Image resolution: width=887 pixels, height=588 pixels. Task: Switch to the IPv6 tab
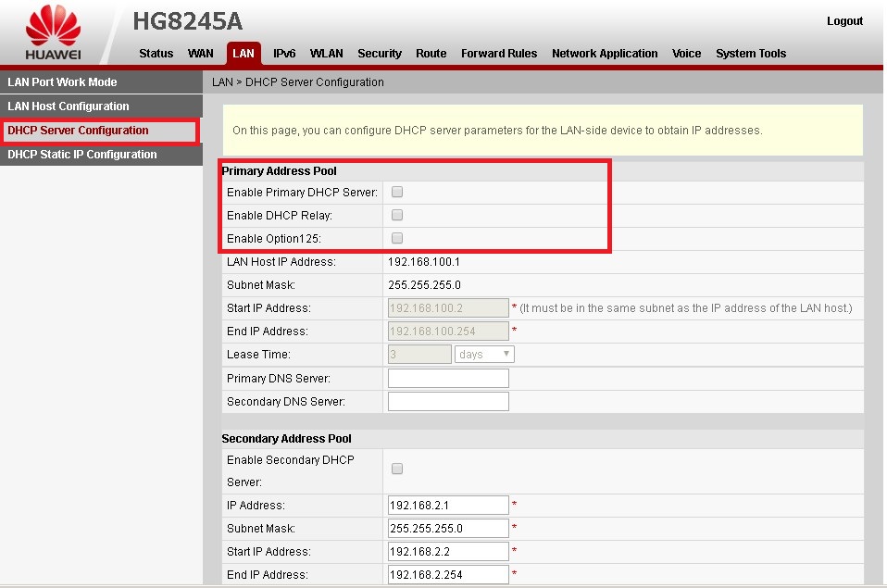coord(284,53)
